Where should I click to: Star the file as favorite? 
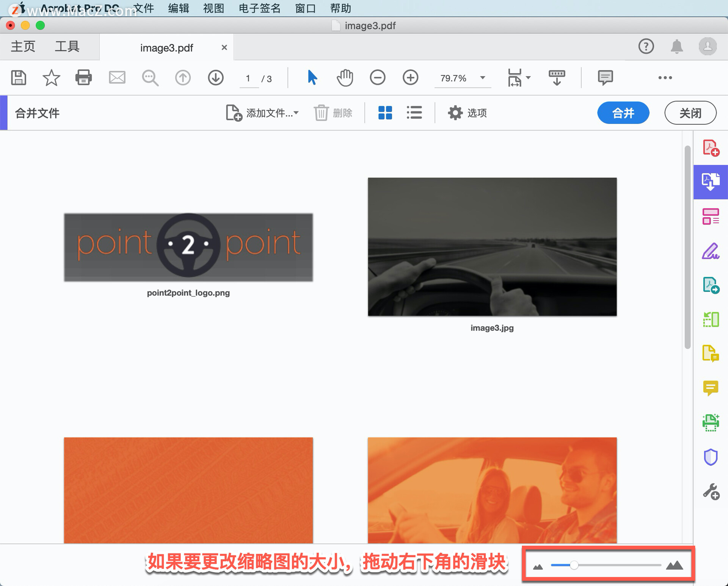[51, 78]
